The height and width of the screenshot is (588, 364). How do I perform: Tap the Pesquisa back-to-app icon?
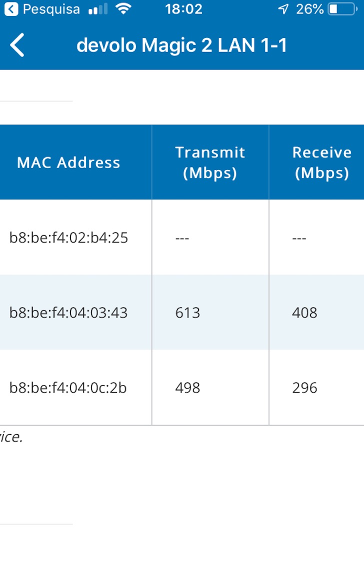click(11, 9)
